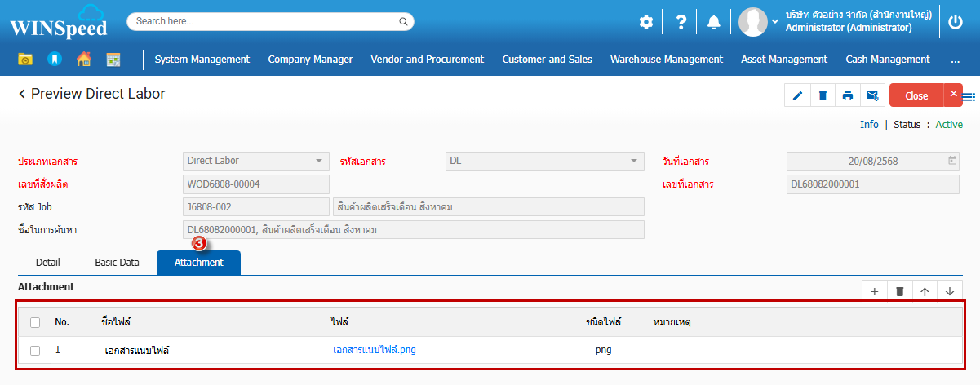The height and width of the screenshot is (385, 980).
Task: Click the print document icon
Action: coord(848,95)
